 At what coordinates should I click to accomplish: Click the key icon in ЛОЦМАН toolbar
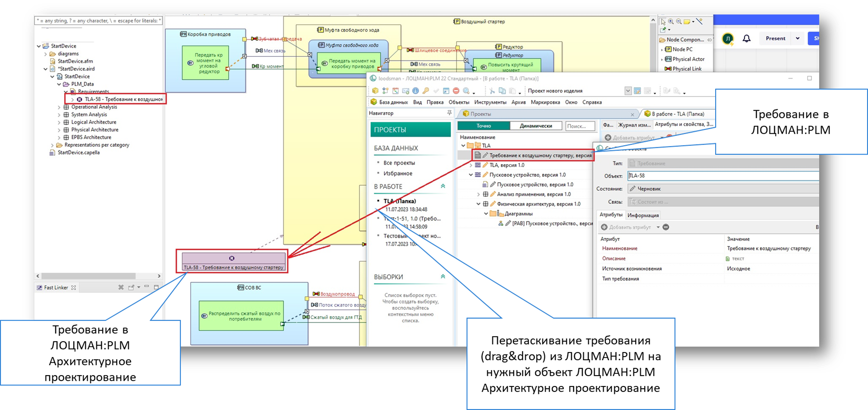(425, 91)
